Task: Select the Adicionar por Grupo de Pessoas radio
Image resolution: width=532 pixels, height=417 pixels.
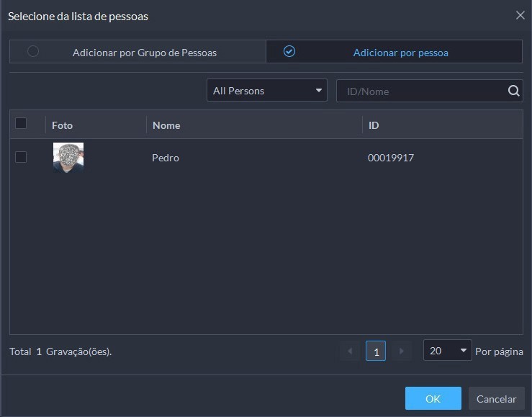Action: 33,52
